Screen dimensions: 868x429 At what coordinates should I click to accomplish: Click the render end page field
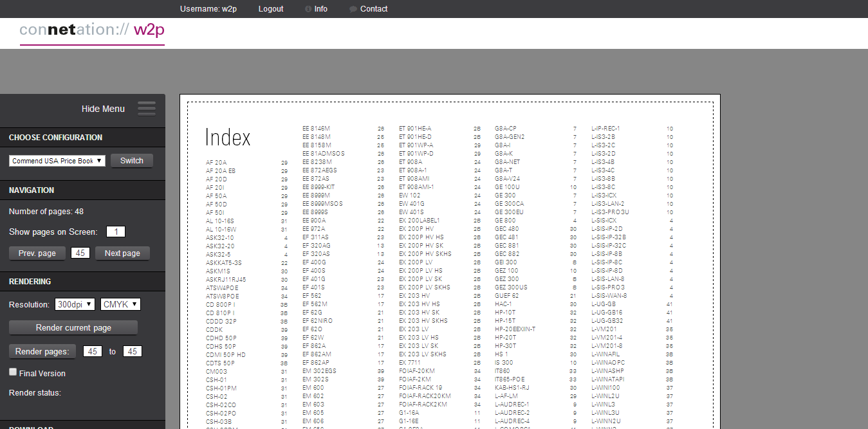[133, 352]
